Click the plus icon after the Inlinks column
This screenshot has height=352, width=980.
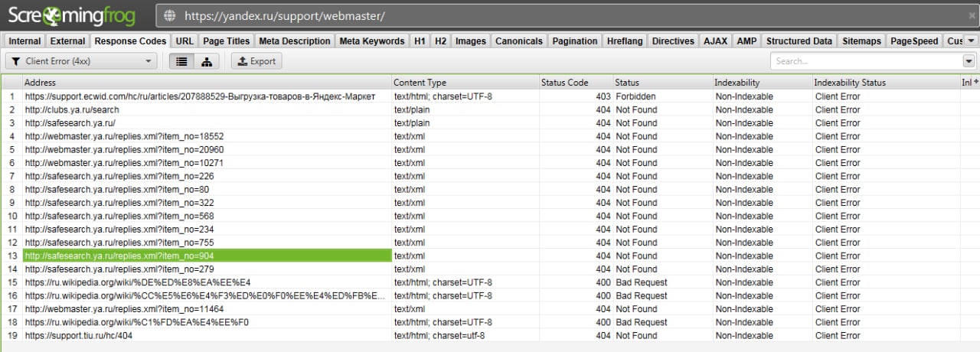[975, 82]
